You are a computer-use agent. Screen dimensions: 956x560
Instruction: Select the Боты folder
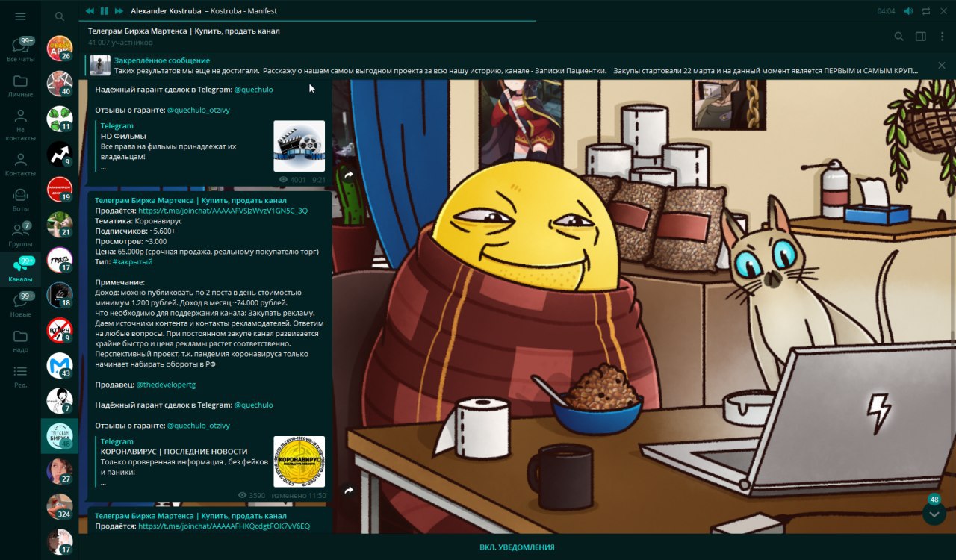click(20, 200)
